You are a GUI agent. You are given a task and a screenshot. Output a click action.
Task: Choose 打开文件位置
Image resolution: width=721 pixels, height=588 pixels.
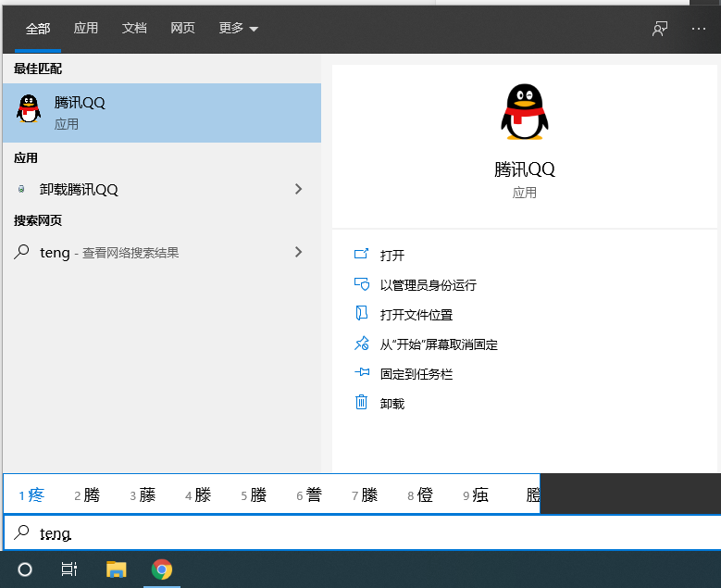coord(416,315)
